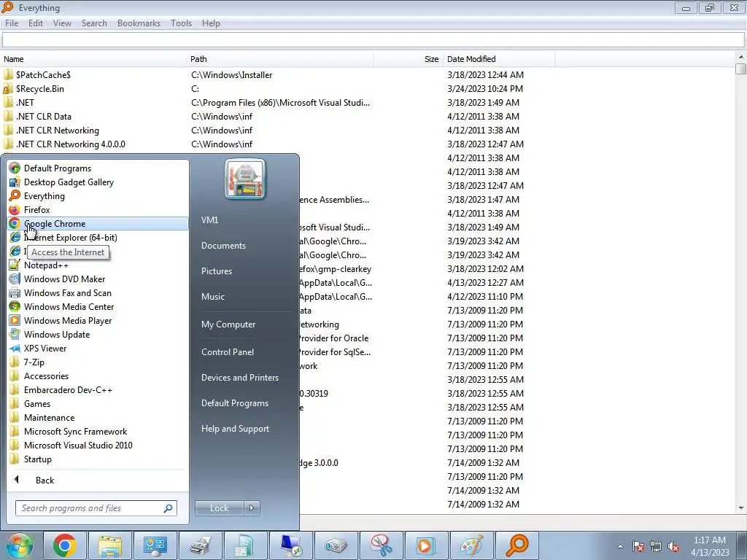
Task: Go Back to the main Start menu
Action: pos(44,480)
